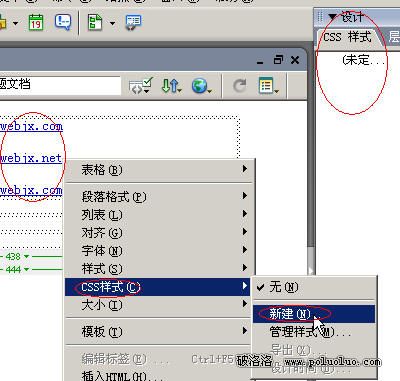Click the speech bubble comment icon
This screenshot has width=400, height=381.
point(63,23)
